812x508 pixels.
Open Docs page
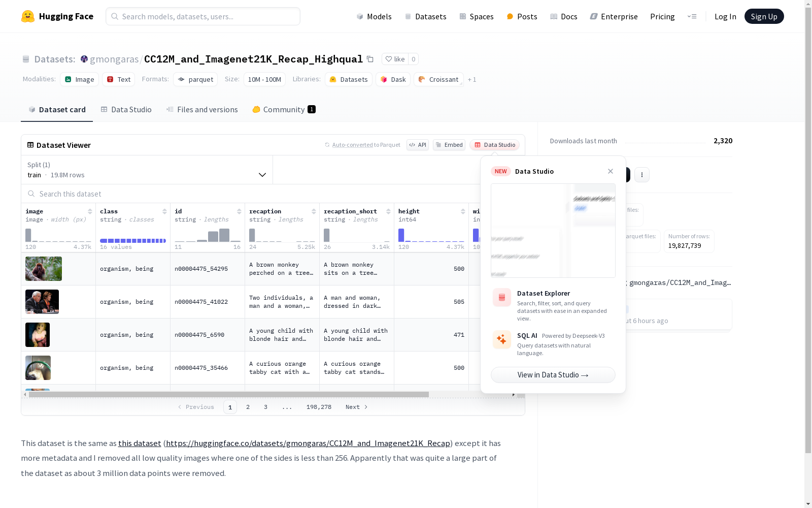click(x=564, y=16)
